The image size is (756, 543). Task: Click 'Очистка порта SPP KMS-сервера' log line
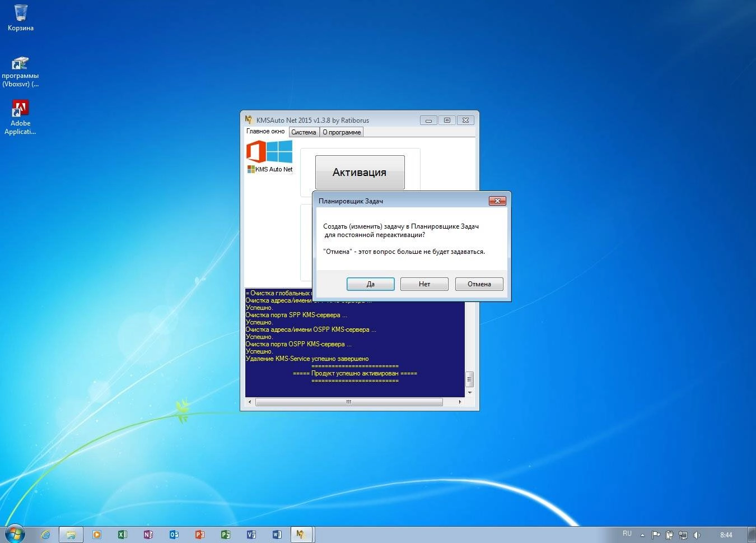[296, 315]
